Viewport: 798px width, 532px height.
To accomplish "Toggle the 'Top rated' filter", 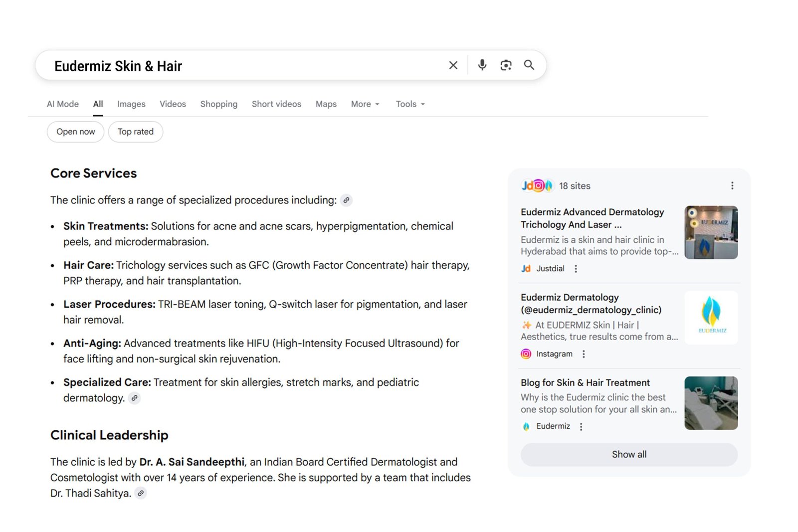I will 136,132.
